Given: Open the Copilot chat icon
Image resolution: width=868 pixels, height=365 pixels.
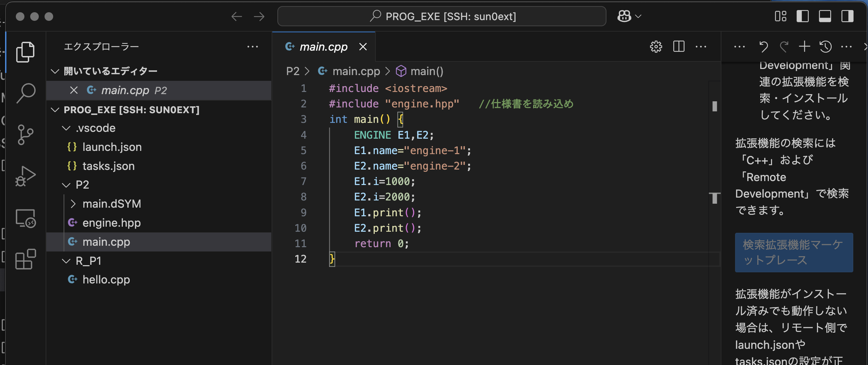Looking at the screenshot, I should (624, 16).
